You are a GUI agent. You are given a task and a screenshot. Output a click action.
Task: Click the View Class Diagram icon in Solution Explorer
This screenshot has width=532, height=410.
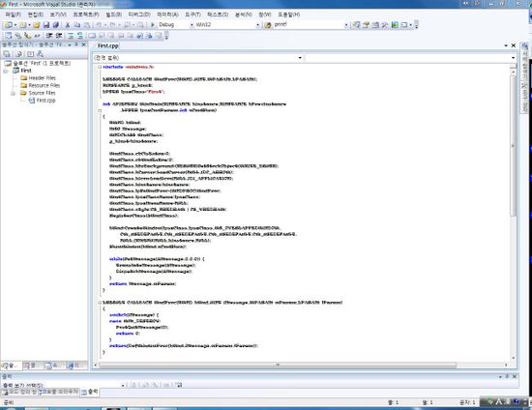click(x=40, y=54)
